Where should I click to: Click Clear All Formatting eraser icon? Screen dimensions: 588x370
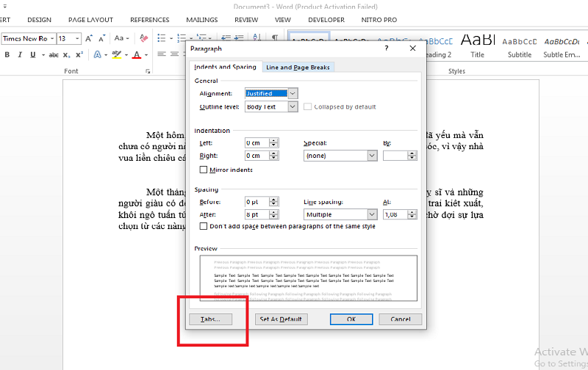click(x=143, y=38)
